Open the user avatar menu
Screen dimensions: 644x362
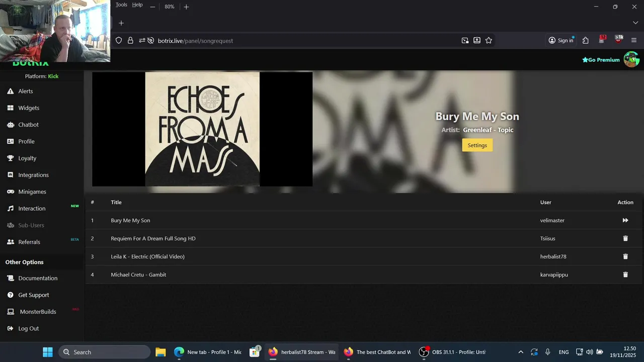point(631,59)
